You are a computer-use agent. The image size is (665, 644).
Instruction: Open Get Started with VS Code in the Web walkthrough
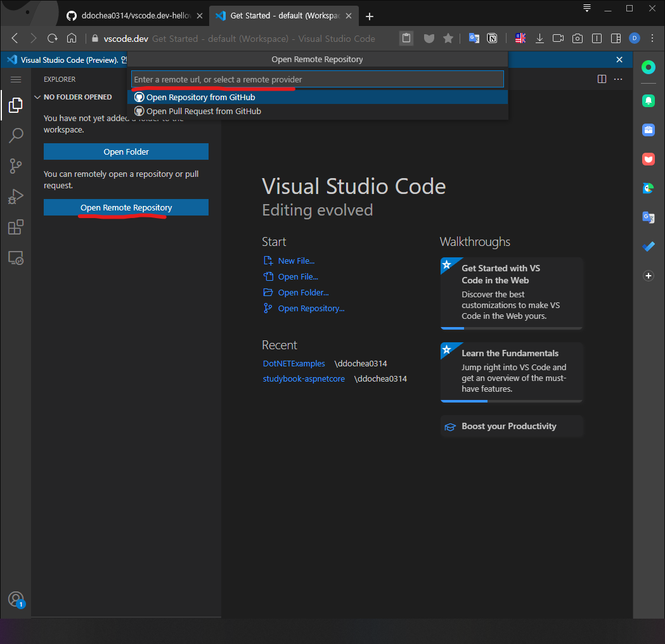tap(512, 293)
